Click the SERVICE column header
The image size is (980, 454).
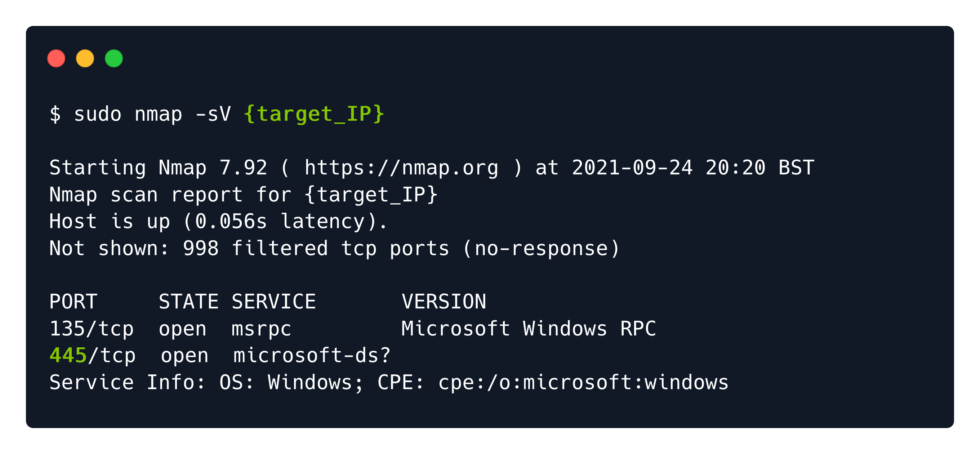click(274, 302)
